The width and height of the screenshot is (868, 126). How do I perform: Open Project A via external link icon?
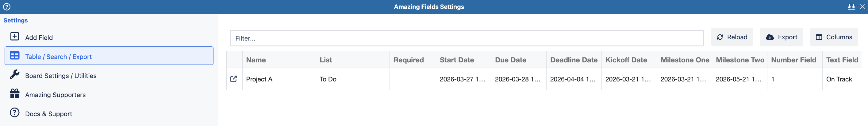coord(233,79)
